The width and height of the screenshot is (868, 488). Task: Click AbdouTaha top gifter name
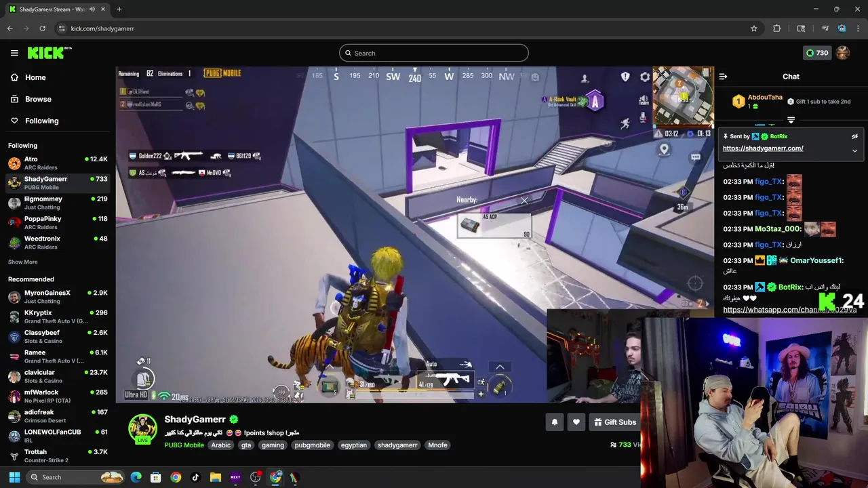(765, 98)
